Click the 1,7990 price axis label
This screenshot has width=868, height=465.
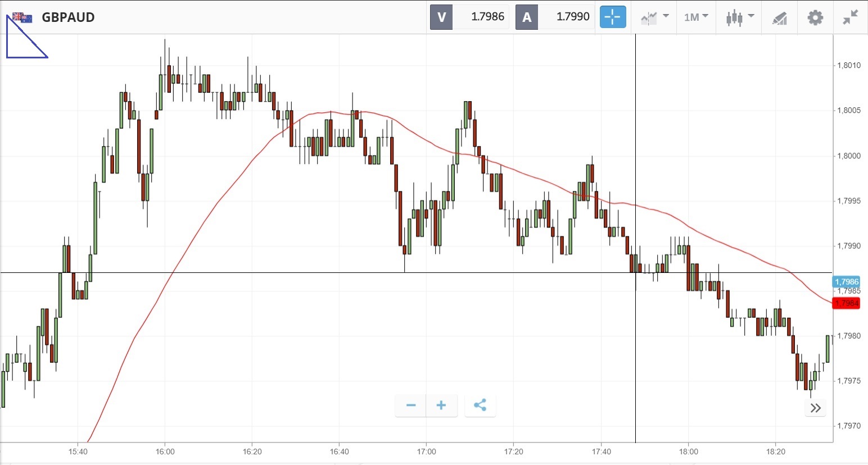[x=849, y=245]
